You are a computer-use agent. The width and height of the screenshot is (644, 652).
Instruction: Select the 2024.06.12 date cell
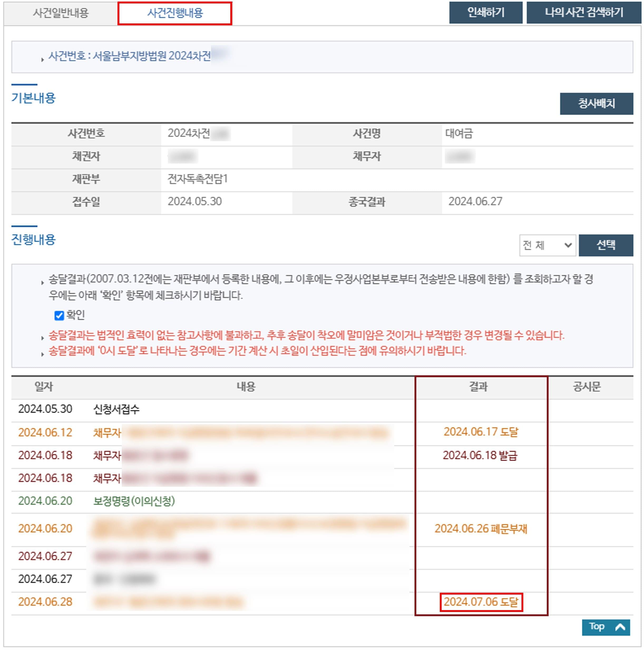pos(45,432)
